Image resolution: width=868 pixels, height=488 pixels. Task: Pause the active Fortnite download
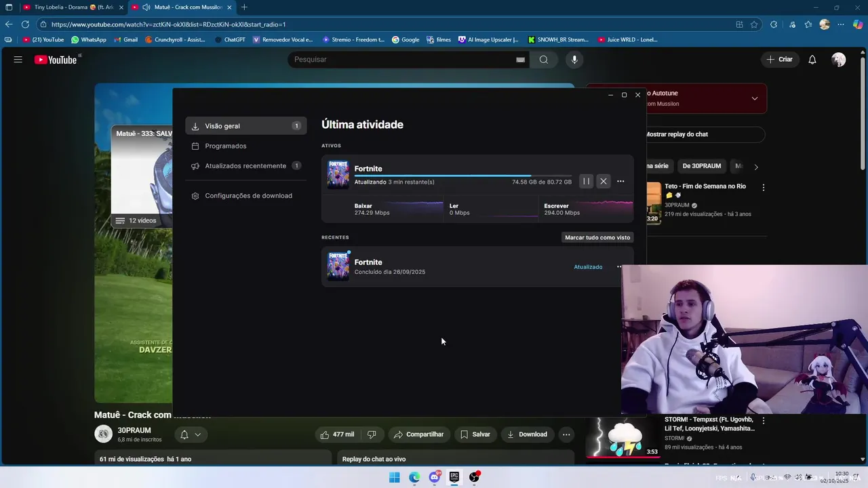click(x=586, y=181)
